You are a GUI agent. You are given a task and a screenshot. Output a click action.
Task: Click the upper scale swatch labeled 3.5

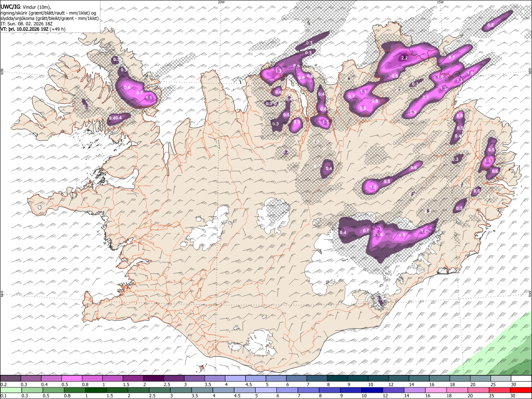point(215,378)
